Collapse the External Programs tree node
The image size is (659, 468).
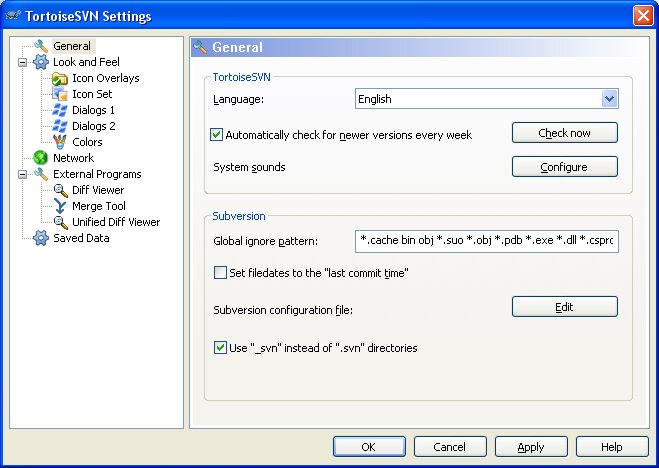pyautogui.click(x=22, y=174)
